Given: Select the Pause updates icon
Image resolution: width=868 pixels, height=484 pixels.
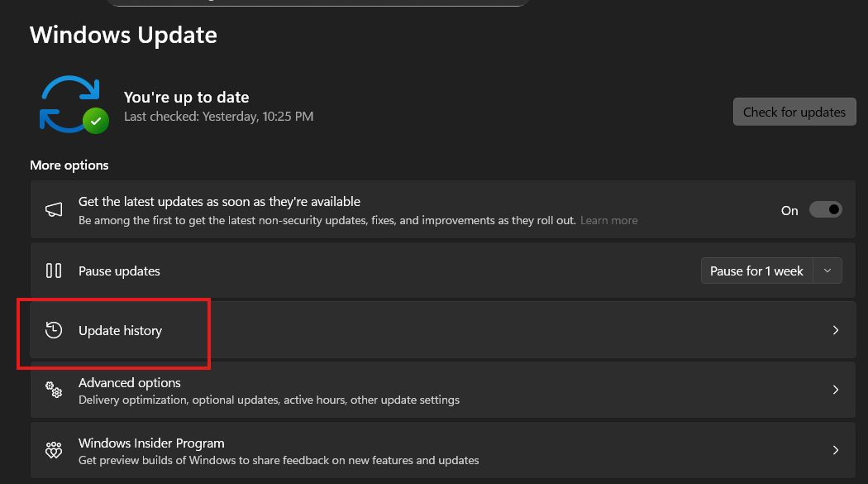Looking at the screenshot, I should [x=54, y=271].
